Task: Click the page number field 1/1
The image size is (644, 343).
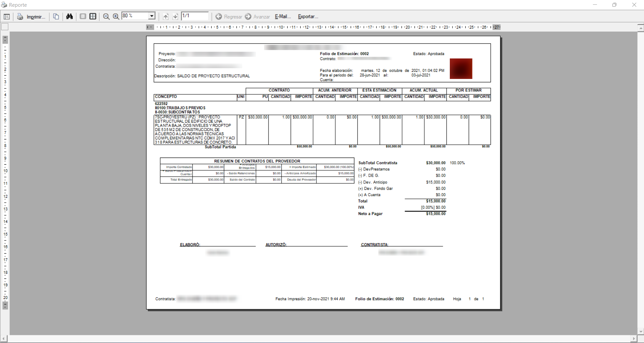Action: 195,16
